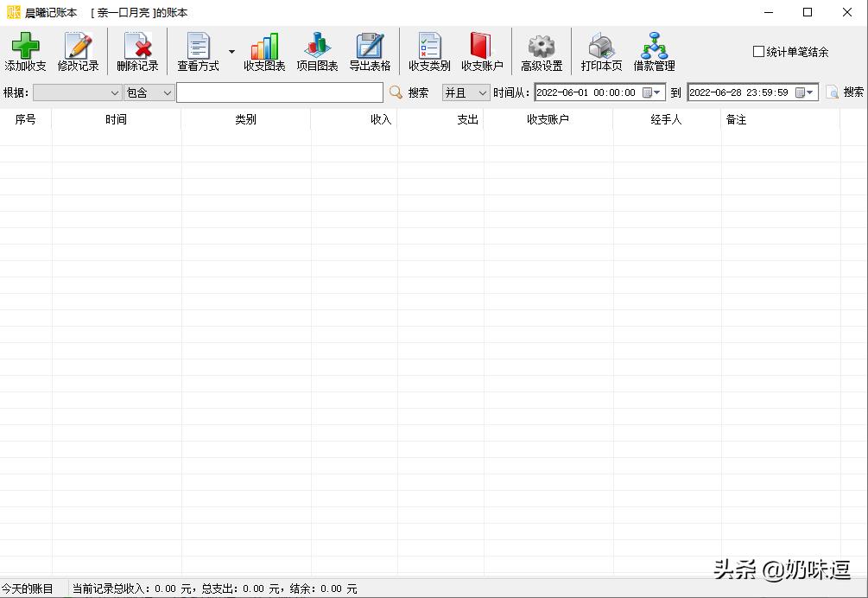Open 收支类别 category list
Image resolution: width=868 pixels, height=598 pixels.
429,52
